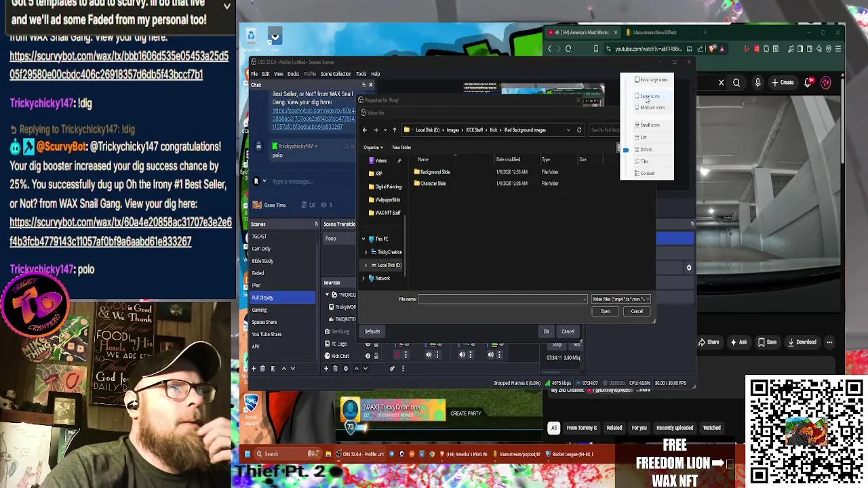Collapse the This PC tree node
The height and width of the screenshot is (488, 868).
(x=363, y=239)
